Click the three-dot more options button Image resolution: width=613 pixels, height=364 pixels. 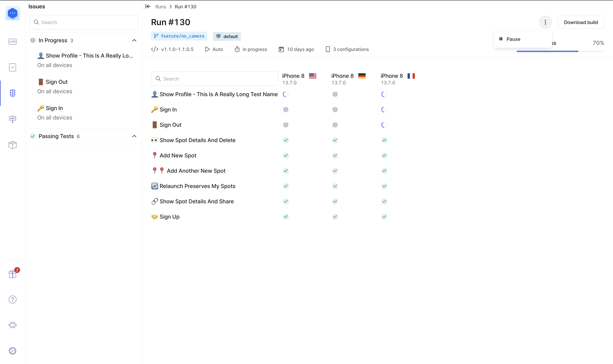545,22
